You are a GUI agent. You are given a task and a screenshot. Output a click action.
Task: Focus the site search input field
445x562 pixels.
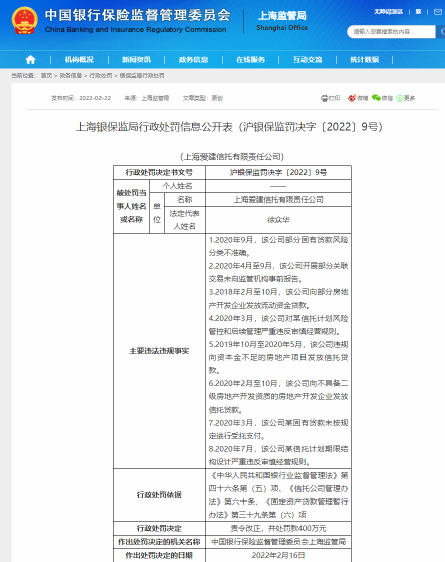[x=391, y=32]
